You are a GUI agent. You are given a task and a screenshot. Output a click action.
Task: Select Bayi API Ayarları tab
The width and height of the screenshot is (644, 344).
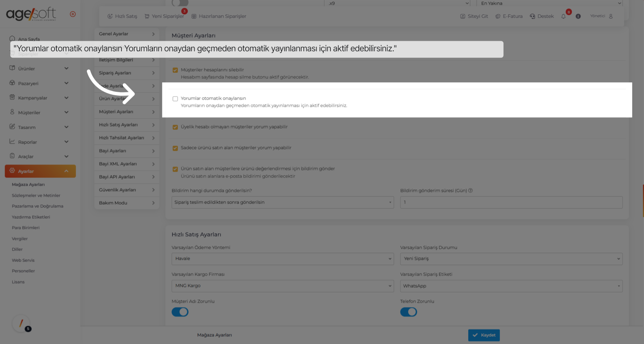point(127,177)
